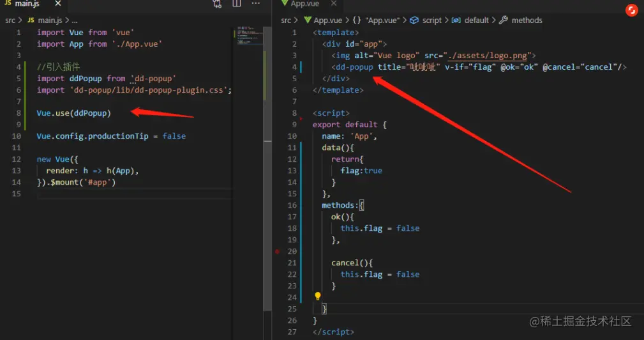The height and width of the screenshot is (340, 644).
Task: Click the flag:true line in data()
Action: coord(361,171)
